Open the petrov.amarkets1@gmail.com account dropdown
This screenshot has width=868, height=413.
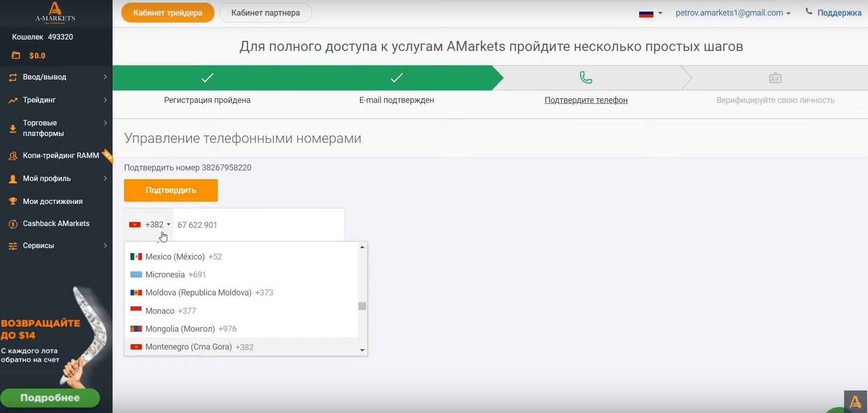[x=733, y=13]
